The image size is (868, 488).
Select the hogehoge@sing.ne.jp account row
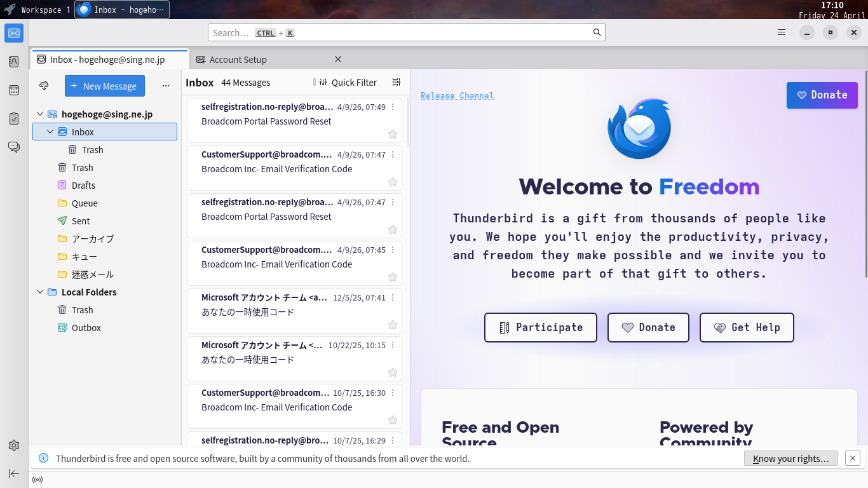(105, 114)
